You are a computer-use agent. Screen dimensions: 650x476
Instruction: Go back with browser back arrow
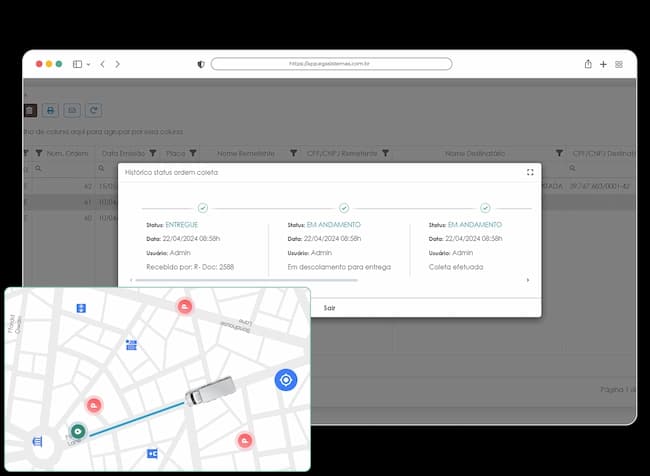102,64
